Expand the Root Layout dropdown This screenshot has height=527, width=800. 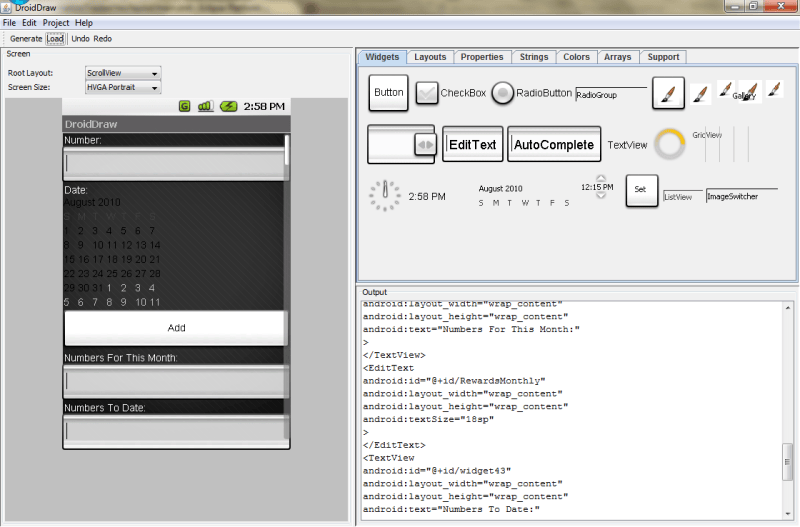[x=123, y=73]
